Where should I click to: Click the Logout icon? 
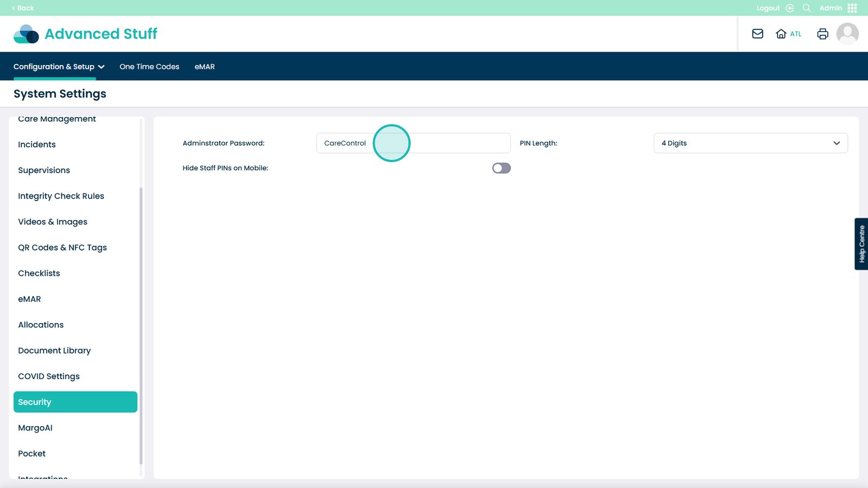pos(790,8)
